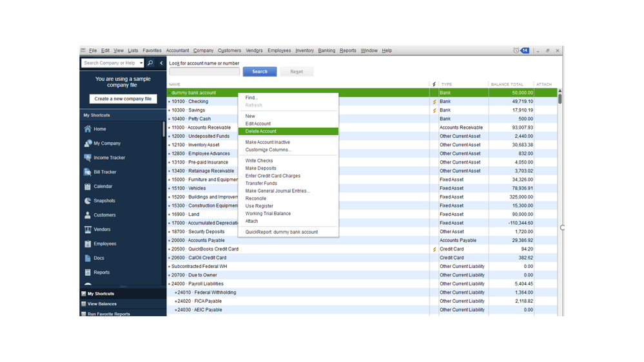Sort by the Balance Total column header
This screenshot has width=644, height=362.
coord(507,84)
